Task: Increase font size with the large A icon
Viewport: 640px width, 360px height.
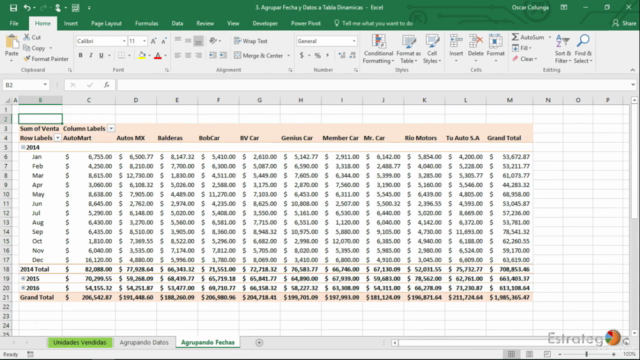Action: (153, 41)
